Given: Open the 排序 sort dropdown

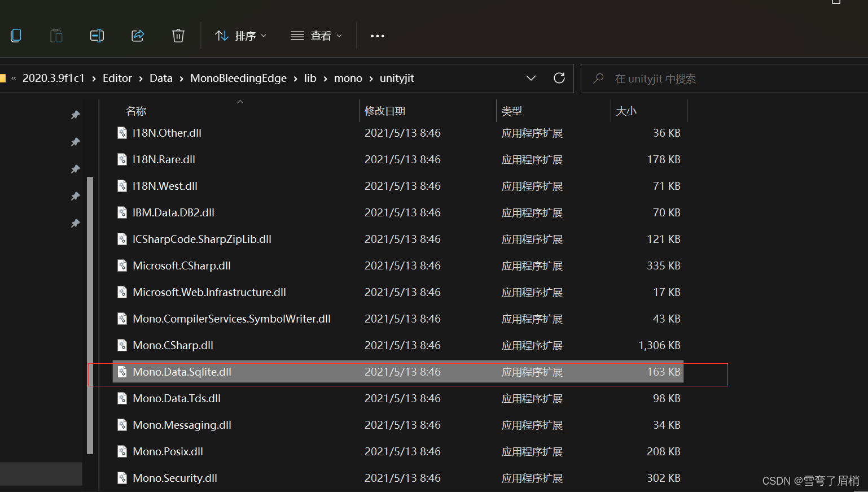Looking at the screenshot, I should (x=241, y=36).
